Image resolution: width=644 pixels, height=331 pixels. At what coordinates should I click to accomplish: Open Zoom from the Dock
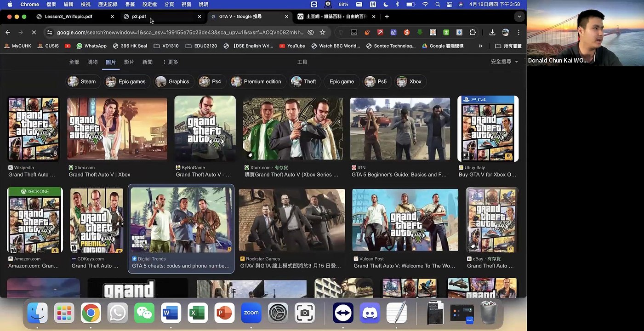click(251, 313)
